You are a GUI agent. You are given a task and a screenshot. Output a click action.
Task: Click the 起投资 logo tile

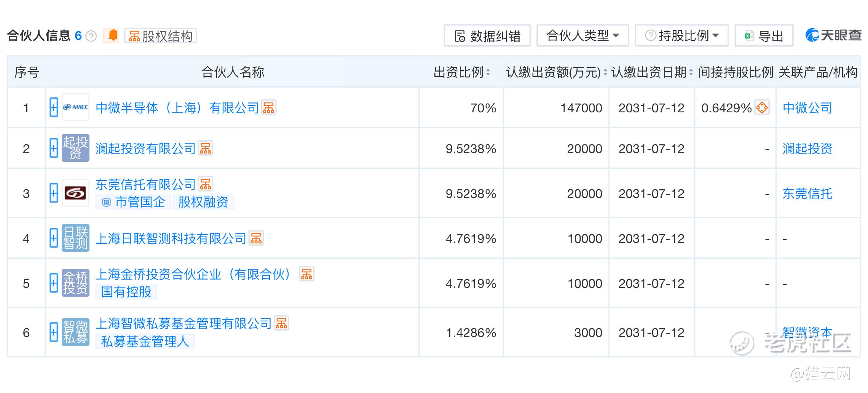tap(75, 148)
